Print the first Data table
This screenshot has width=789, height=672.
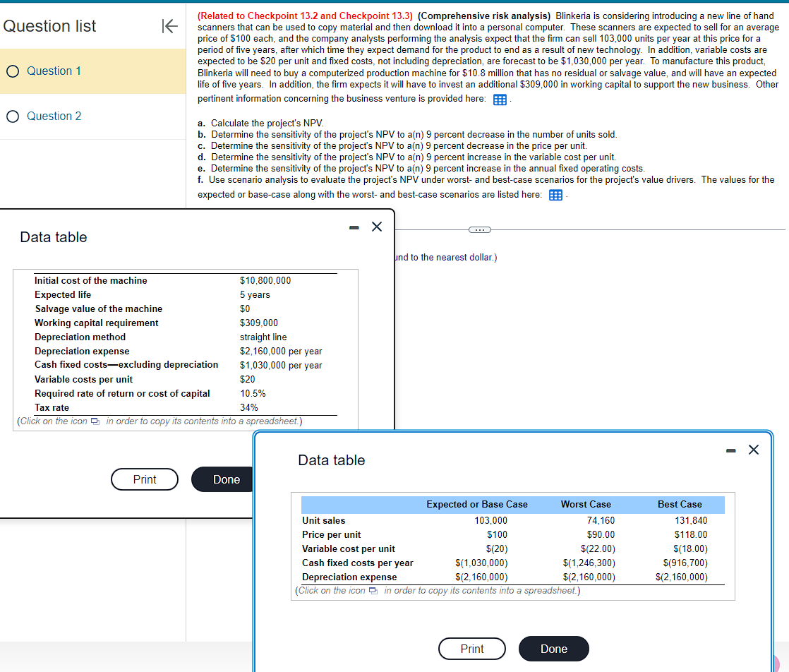[x=144, y=479]
